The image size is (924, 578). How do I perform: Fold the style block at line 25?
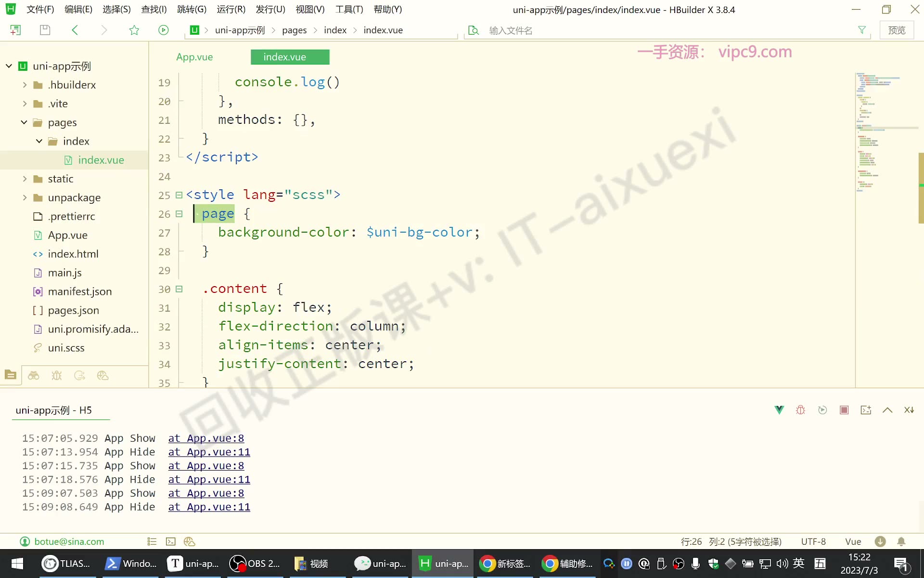[179, 195]
